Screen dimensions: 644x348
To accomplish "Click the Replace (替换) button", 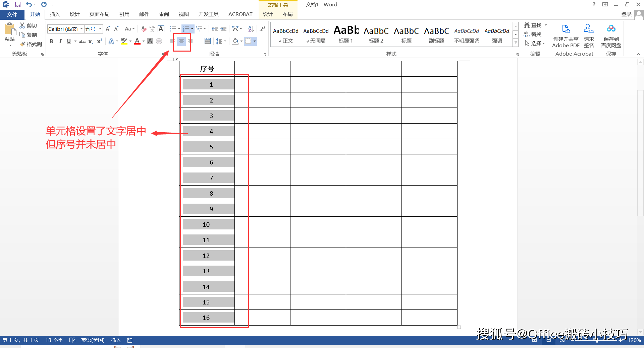I will tap(533, 34).
